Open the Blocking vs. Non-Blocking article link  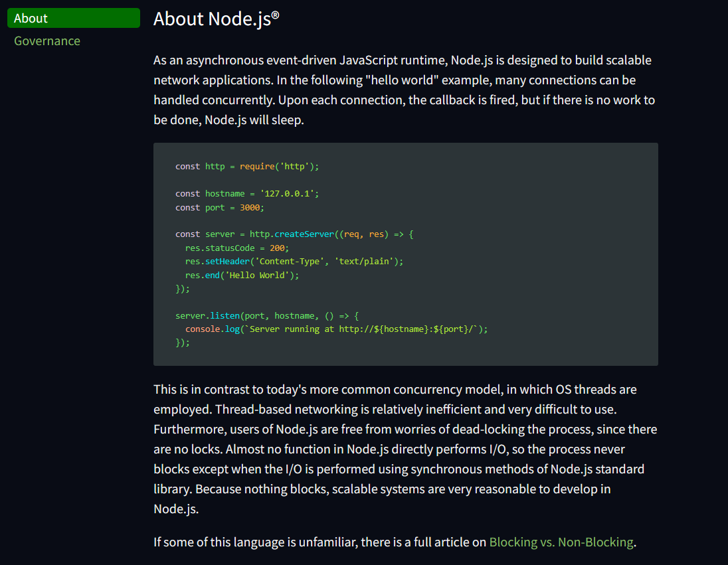(561, 542)
